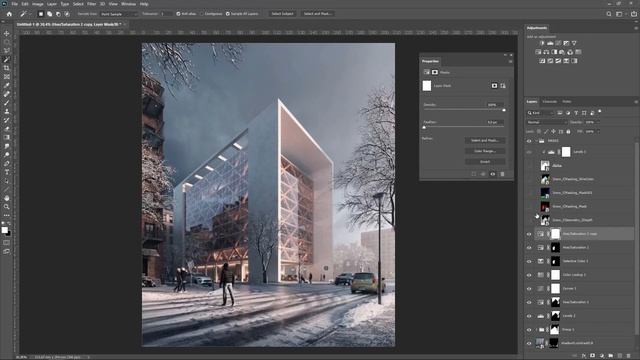Add a Hue/Saturation adjustment from Adjustments panel
The image size is (640, 360).
click(538, 52)
